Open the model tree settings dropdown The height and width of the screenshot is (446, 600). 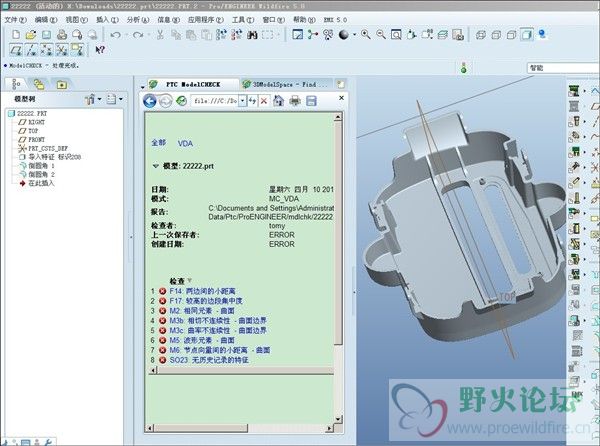tap(93, 99)
